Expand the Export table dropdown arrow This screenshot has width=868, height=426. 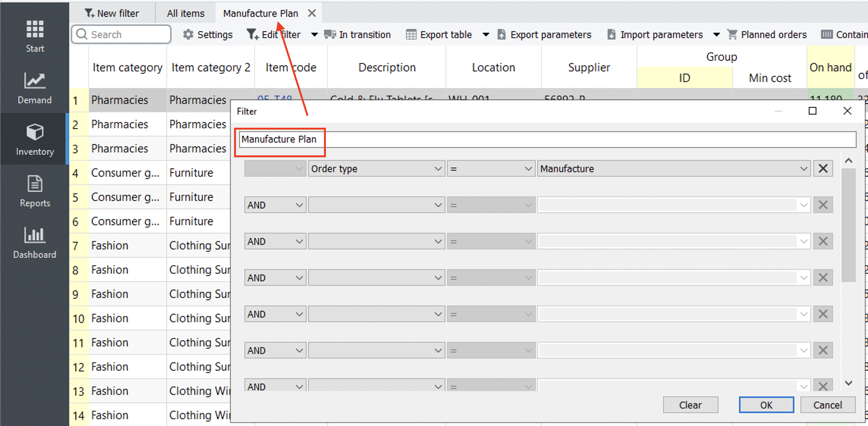[x=486, y=34]
